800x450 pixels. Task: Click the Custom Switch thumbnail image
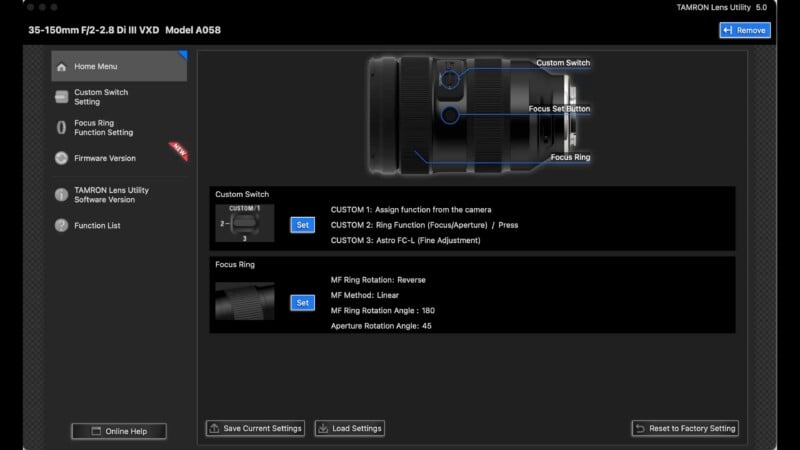pyautogui.click(x=245, y=223)
